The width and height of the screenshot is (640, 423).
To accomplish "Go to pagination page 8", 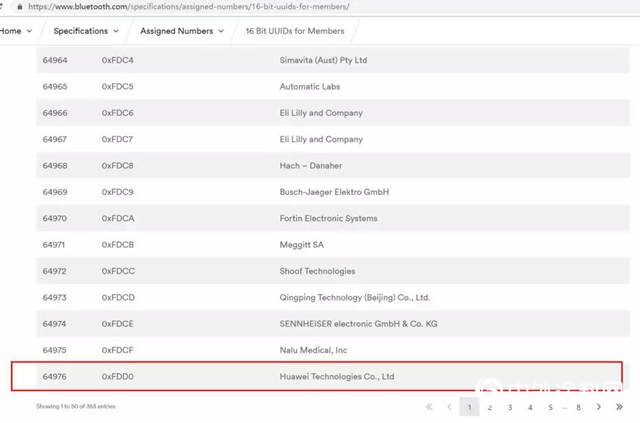I will pyautogui.click(x=578, y=407).
